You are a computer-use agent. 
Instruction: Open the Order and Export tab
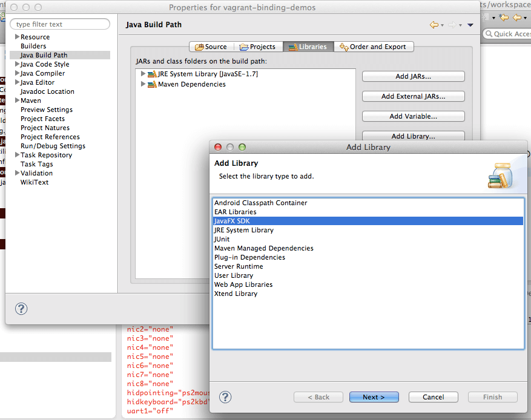point(375,46)
